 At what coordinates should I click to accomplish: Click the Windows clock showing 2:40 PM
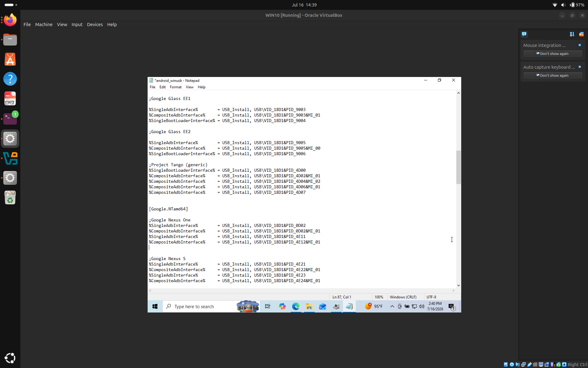click(435, 306)
